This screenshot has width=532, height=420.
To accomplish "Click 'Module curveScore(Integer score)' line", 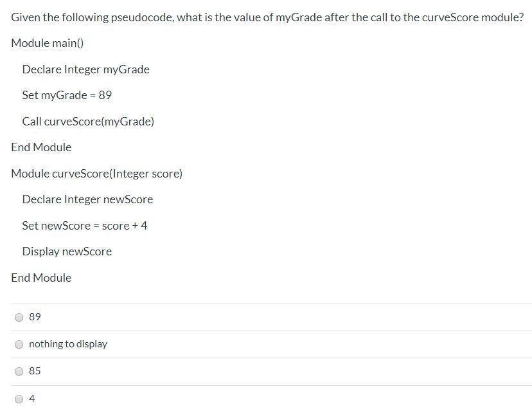I will 96,174.
